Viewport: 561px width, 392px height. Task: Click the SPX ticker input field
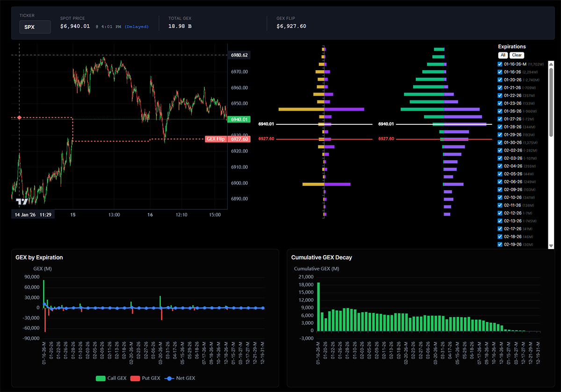[35, 27]
